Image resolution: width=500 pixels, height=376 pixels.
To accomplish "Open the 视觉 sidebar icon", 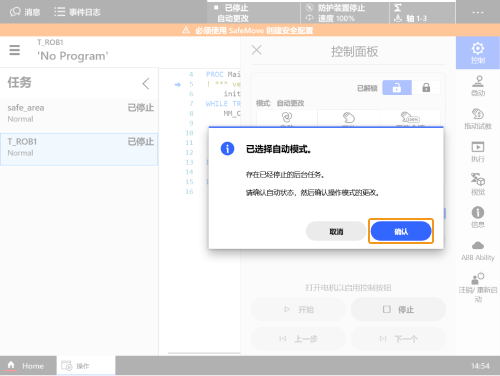I will [x=478, y=184].
